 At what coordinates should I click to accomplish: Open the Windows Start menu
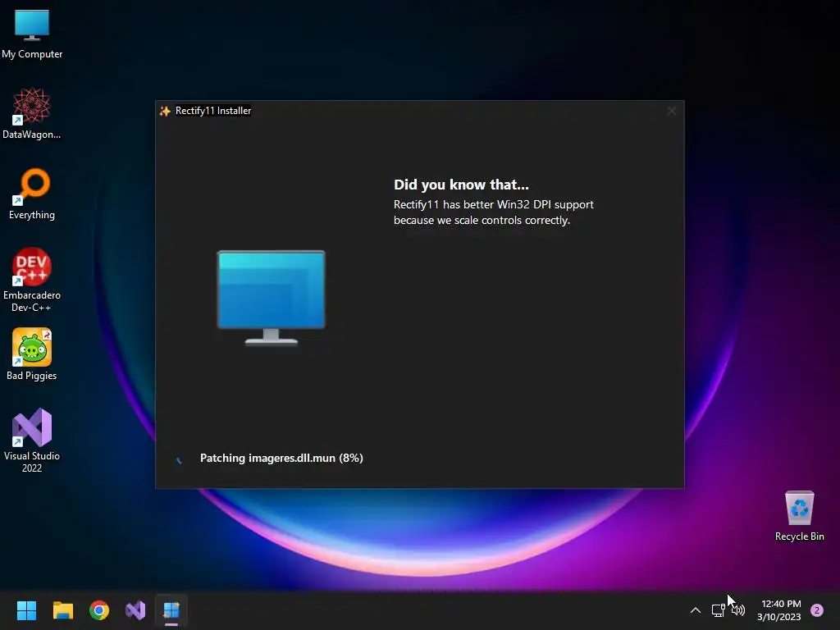tap(26, 610)
